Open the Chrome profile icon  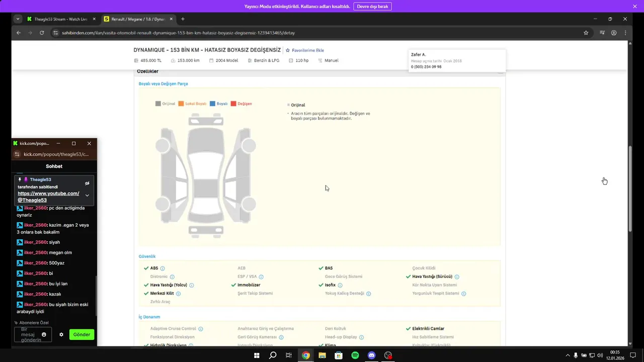pos(614,33)
